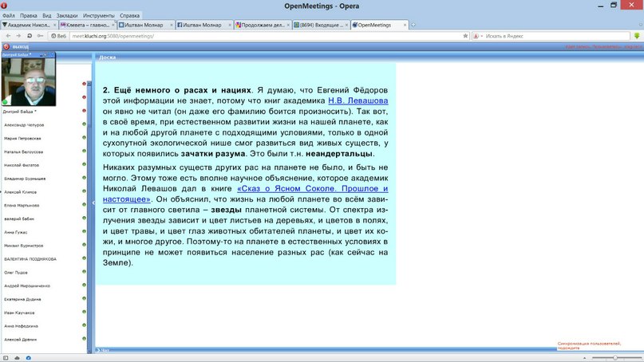Click the status icon next to Иван Каучаков

point(85,312)
